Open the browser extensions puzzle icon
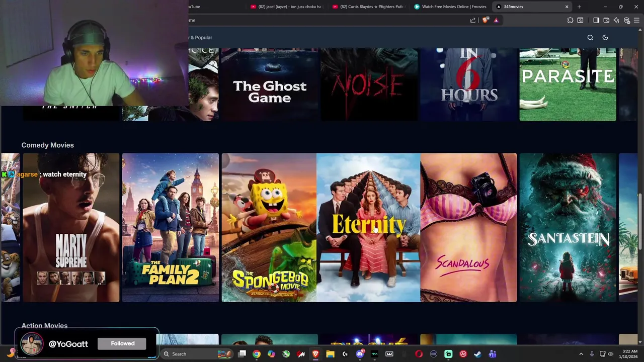This screenshot has width=644, height=362. click(x=570, y=20)
